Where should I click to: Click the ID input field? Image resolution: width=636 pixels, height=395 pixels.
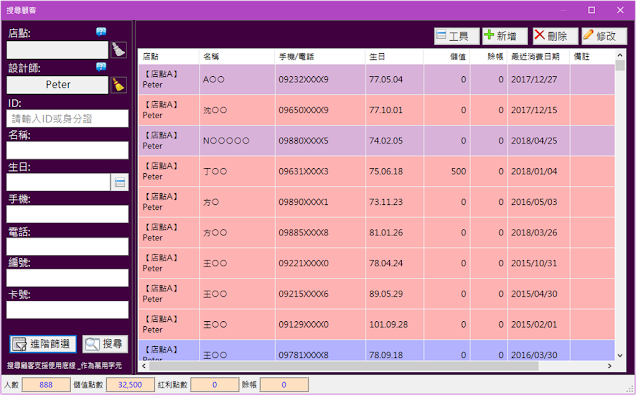[67, 118]
